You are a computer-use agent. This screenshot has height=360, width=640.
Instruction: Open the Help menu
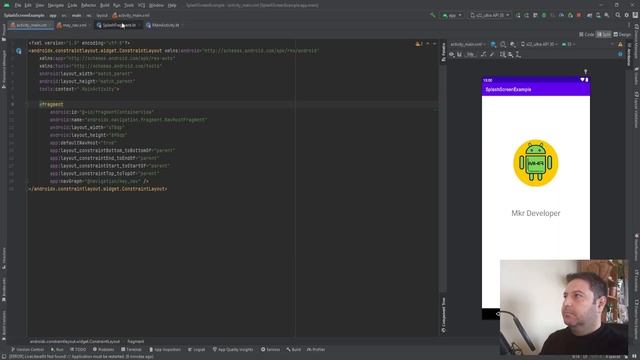pyautogui.click(x=172, y=5)
